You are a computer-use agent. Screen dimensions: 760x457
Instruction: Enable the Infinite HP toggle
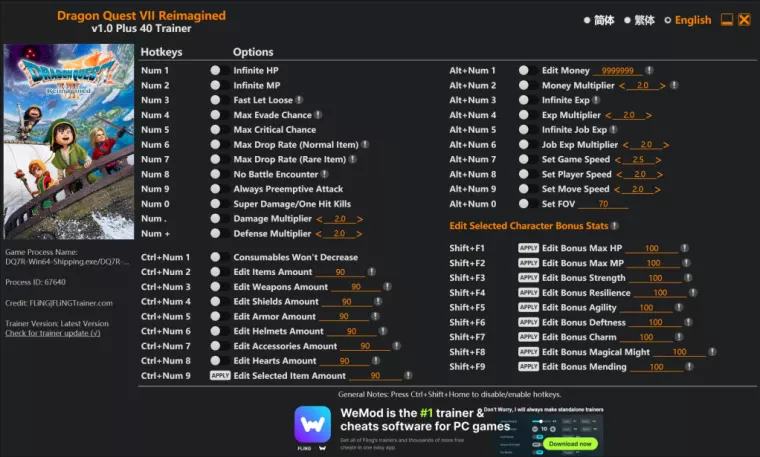click(215, 71)
